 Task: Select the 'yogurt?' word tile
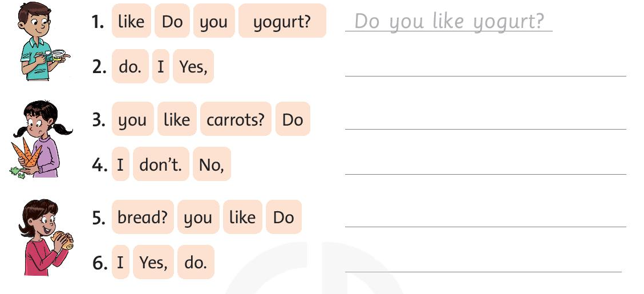pyautogui.click(x=282, y=21)
